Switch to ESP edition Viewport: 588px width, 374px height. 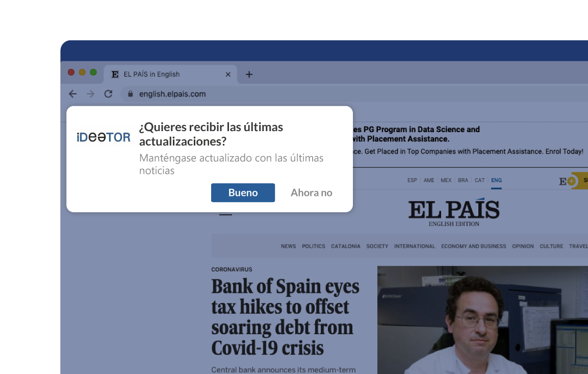point(412,181)
